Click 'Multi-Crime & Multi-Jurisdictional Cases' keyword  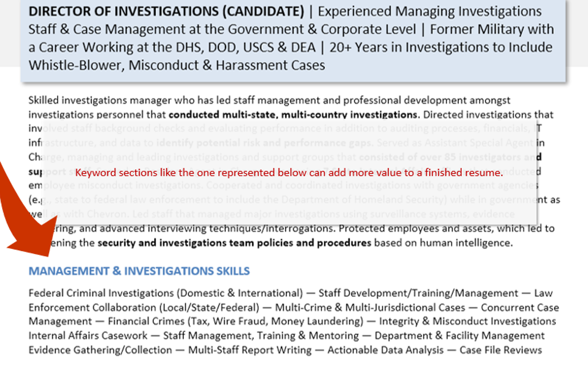tap(370, 308)
